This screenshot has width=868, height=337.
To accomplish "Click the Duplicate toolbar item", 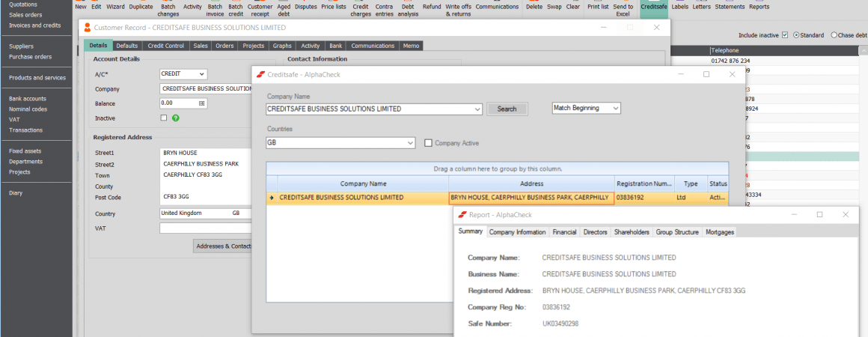I will [141, 7].
